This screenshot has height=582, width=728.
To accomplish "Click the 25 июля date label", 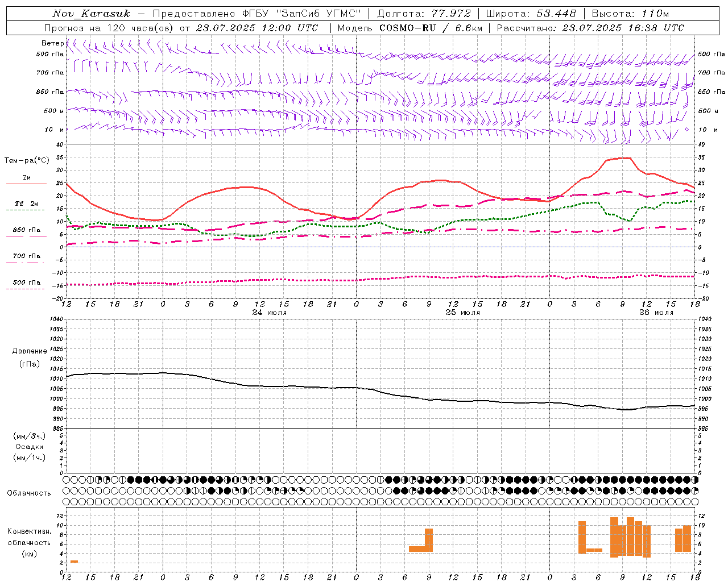I will pyautogui.click(x=463, y=313).
